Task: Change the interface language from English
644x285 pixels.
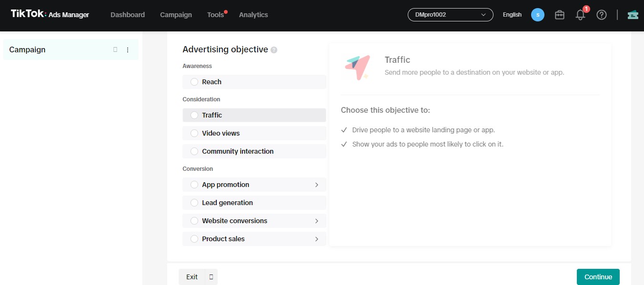Action: pos(512,15)
